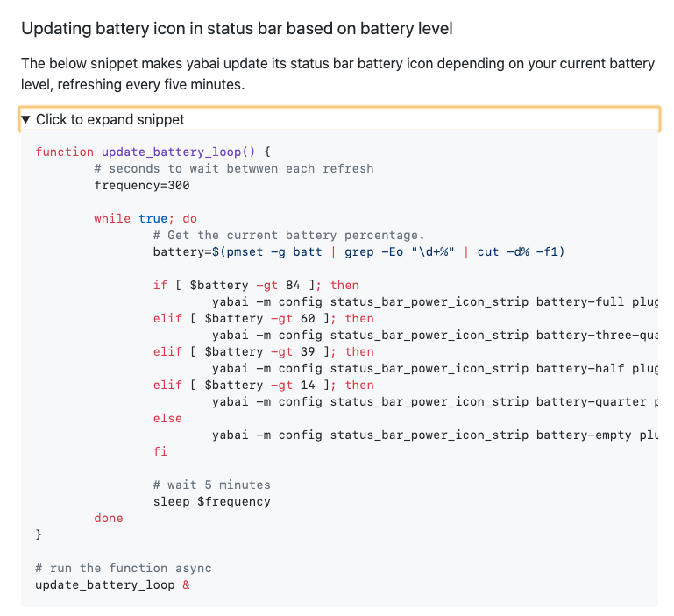674x616 pixels.
Task: Click the comment '# Get the current battery percentage.'
Action: coord(289,235)
